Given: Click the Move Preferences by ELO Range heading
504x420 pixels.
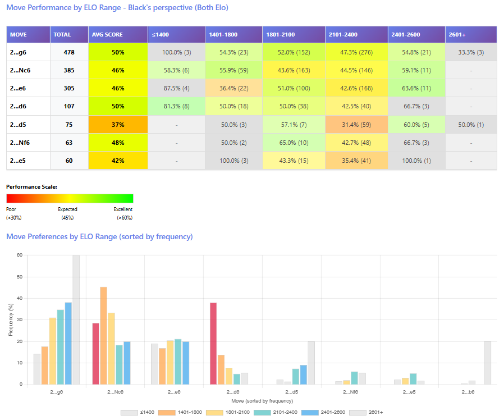Looking at the screenshot, I should 99,237.
